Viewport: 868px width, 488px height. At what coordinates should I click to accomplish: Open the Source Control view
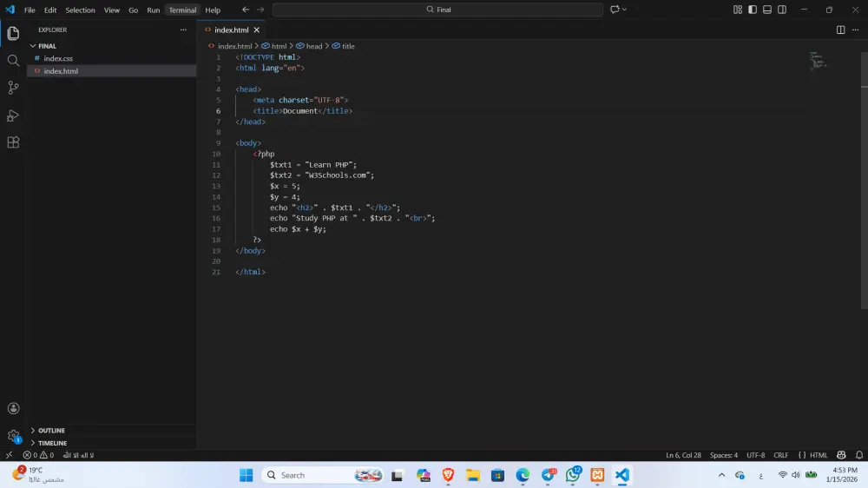pyautogui.click(x=13, y=88)
